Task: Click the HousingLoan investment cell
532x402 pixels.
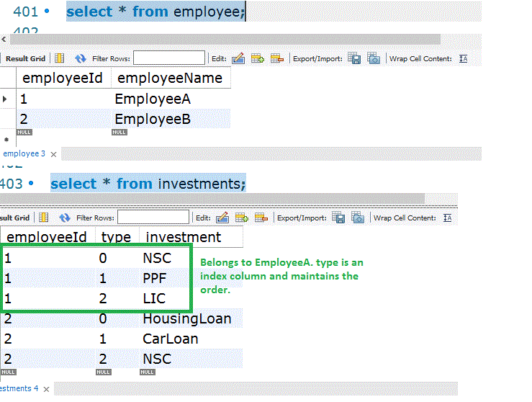Action: tap(191, 319)
